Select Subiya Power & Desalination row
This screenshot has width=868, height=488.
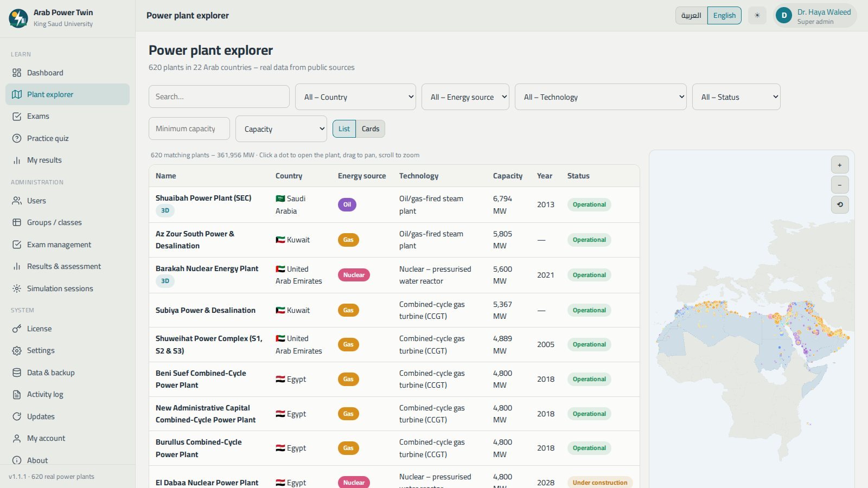(x=394, y=310)
